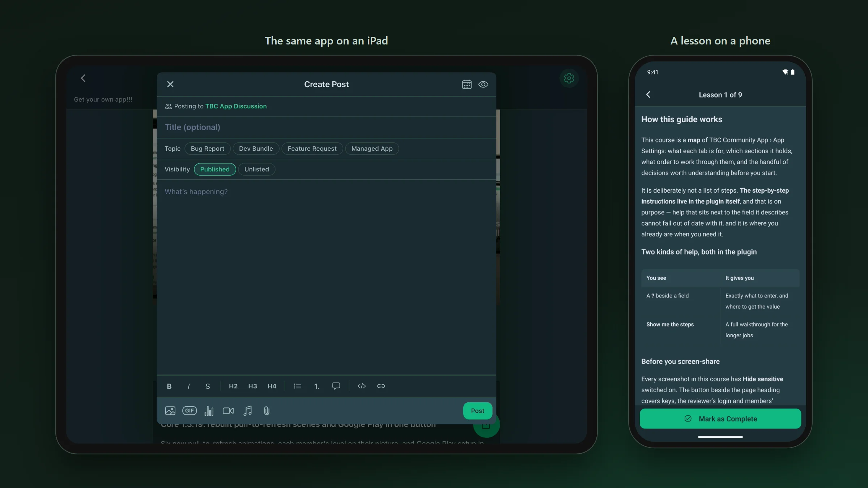Select the Managed App topic
Image resolution: width=868 pixels, height=488 pixels.
point(372,149)
